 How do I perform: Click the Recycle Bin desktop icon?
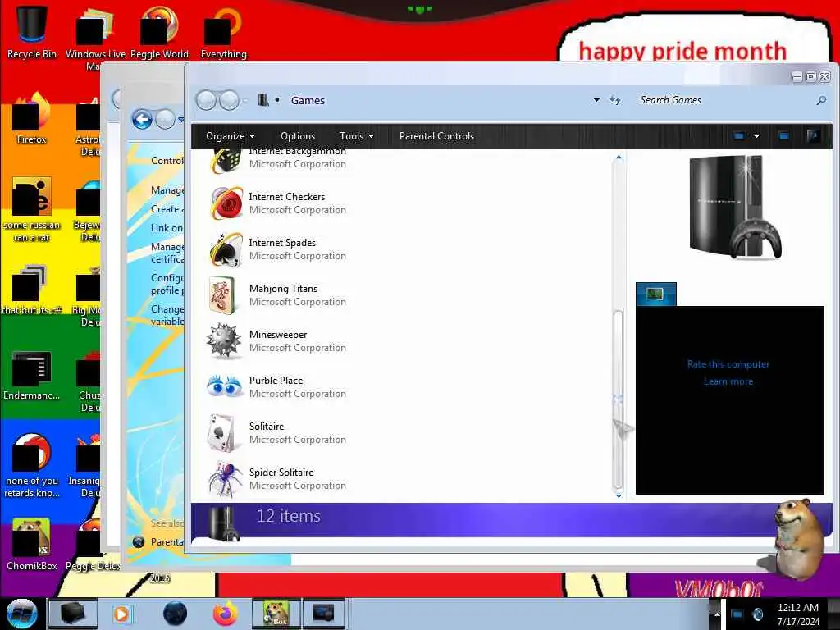pos(32,32)
